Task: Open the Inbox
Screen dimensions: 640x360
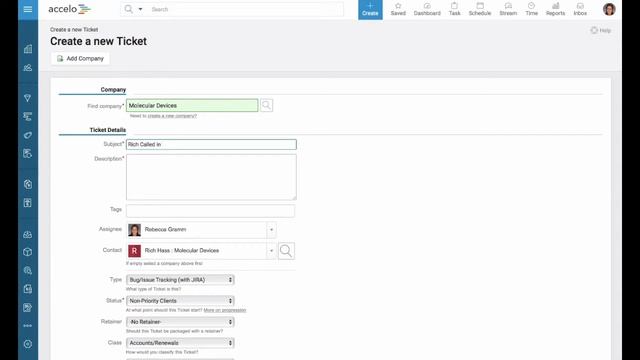Action: point(580,9)
